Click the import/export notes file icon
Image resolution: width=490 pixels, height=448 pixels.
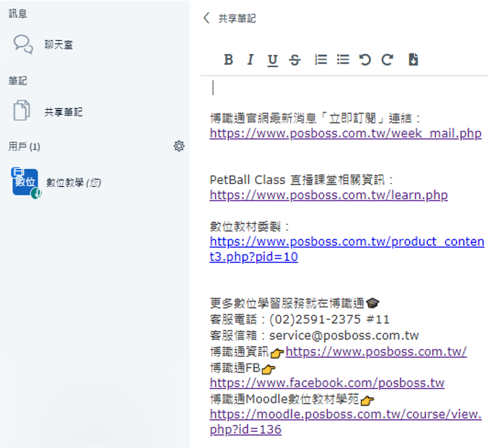(414, 60)
